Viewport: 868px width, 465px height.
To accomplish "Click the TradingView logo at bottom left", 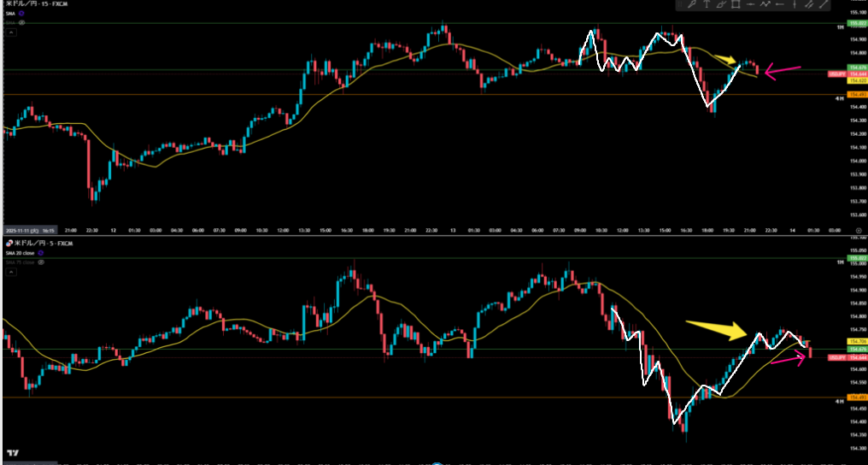I will click(x=13, y=453).
